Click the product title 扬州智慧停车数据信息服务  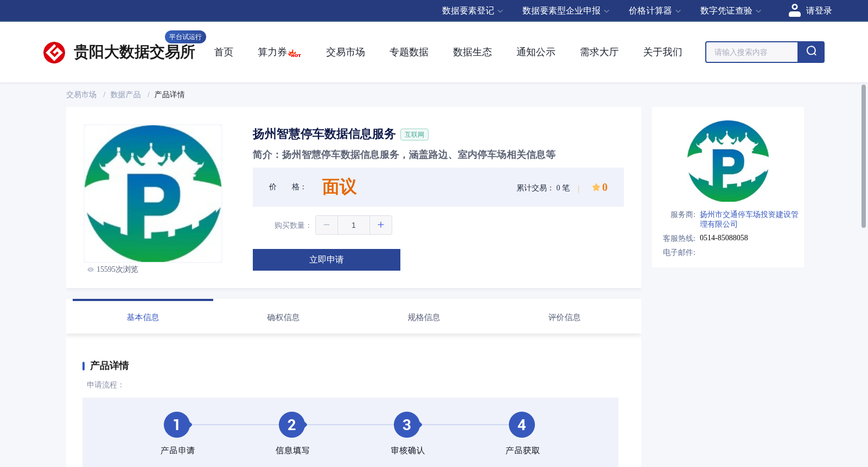pyautogui.click(x=324, y=134)
